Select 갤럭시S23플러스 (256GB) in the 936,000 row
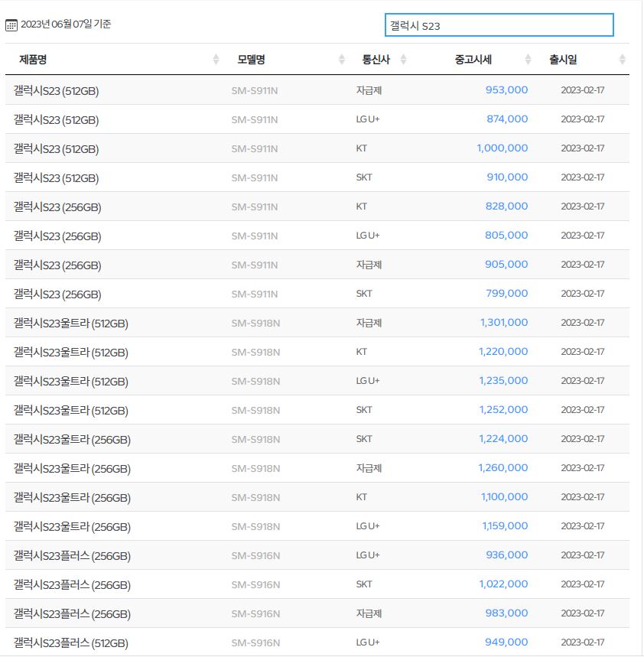Image resolution: width=644 pixels, height=657 pixels. [x=72, y=555]
